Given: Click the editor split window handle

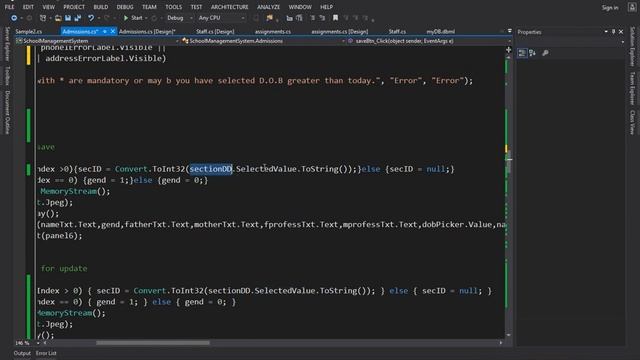Looking at the screenshot, I should [509, 50].
